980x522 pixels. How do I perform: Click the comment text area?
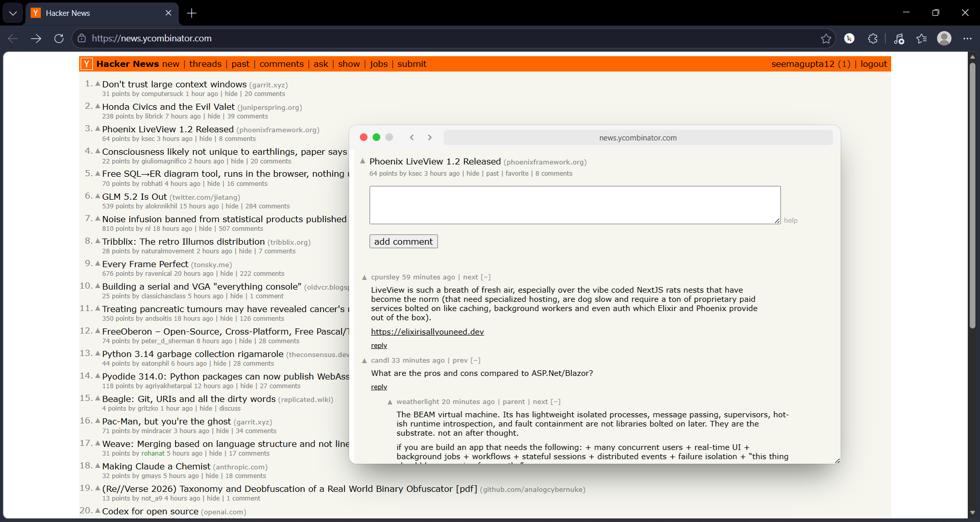tap(575, 205)
